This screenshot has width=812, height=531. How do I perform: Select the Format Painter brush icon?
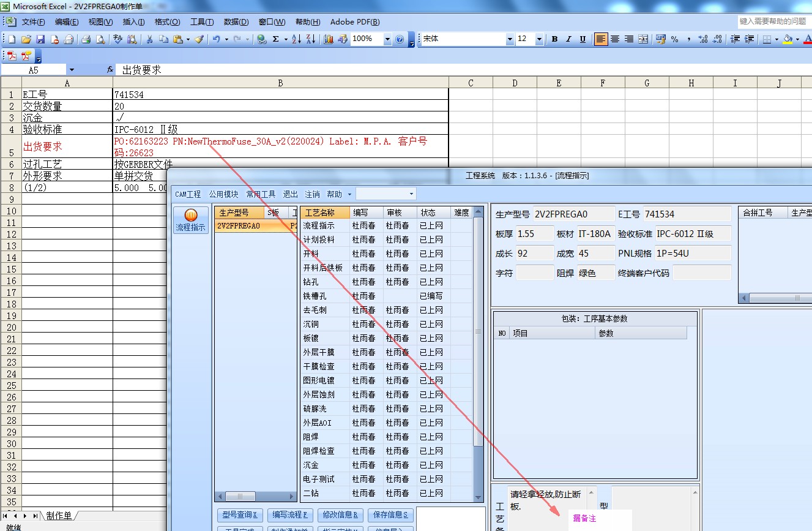click(x=199, y=39)
